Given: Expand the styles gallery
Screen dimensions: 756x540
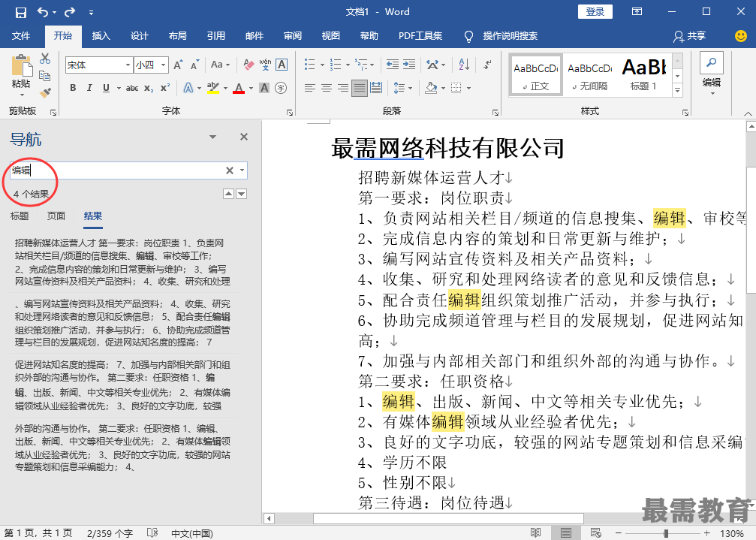Looking at the screenshot, I should (677, 90).
